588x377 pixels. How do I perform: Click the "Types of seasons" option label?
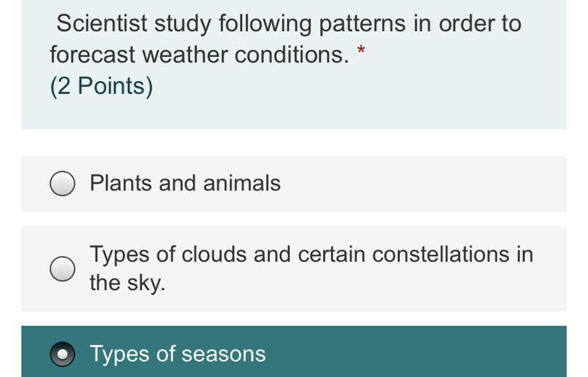[178, 354]
